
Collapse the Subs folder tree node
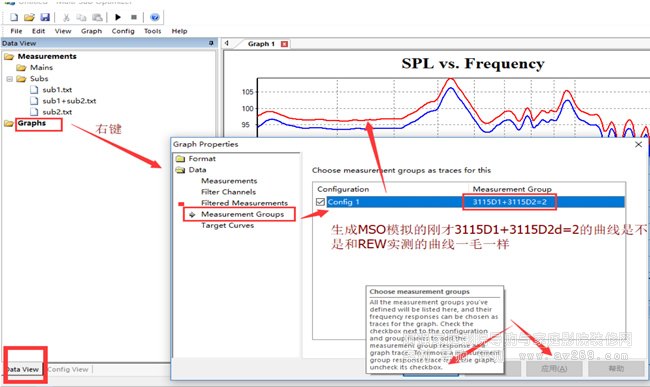point(9,79)
